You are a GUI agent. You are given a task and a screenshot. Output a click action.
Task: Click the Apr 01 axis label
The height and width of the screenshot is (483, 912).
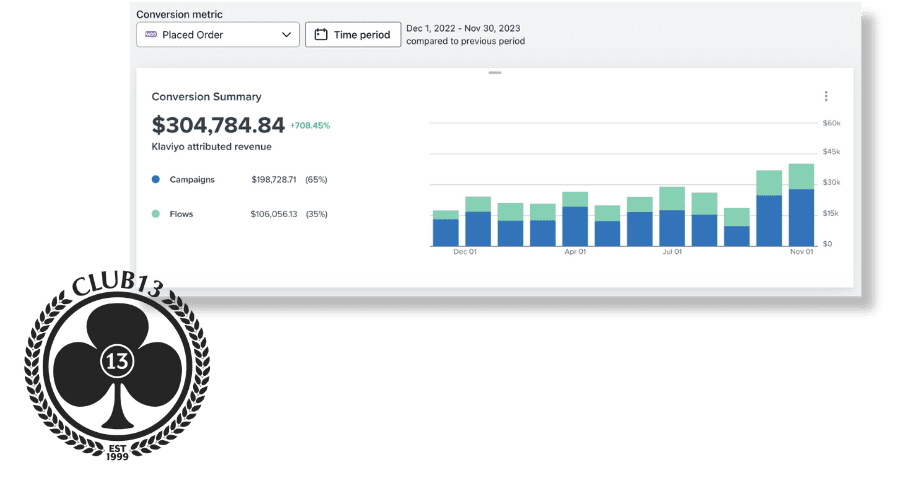[575, 252]
